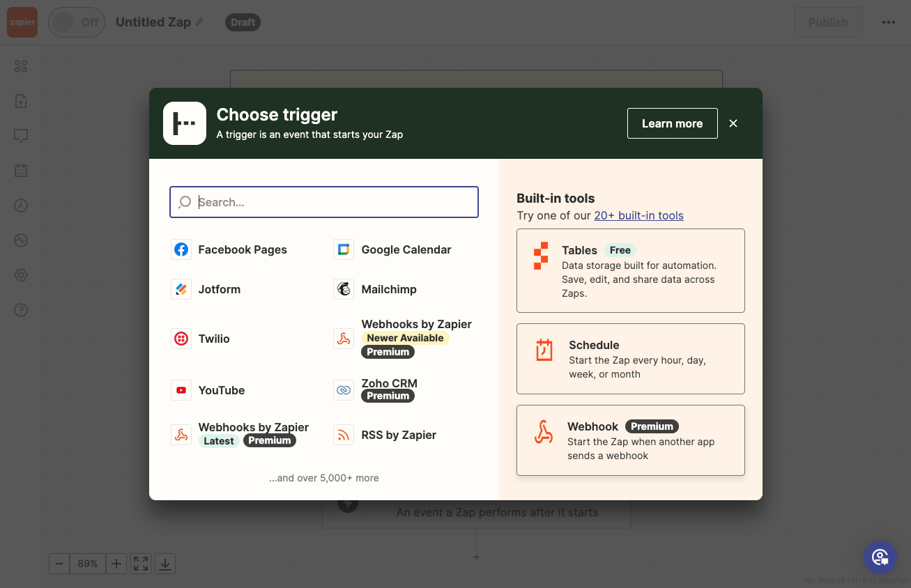The image size is (911, 588).
Task: Click the fit-to-view expand icon
Action: pyautogui.click(x=141, y=564)
